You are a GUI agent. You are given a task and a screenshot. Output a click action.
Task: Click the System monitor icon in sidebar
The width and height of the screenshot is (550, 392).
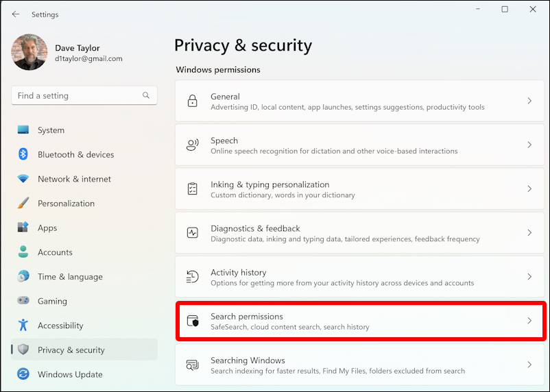[x=23, y=130]
